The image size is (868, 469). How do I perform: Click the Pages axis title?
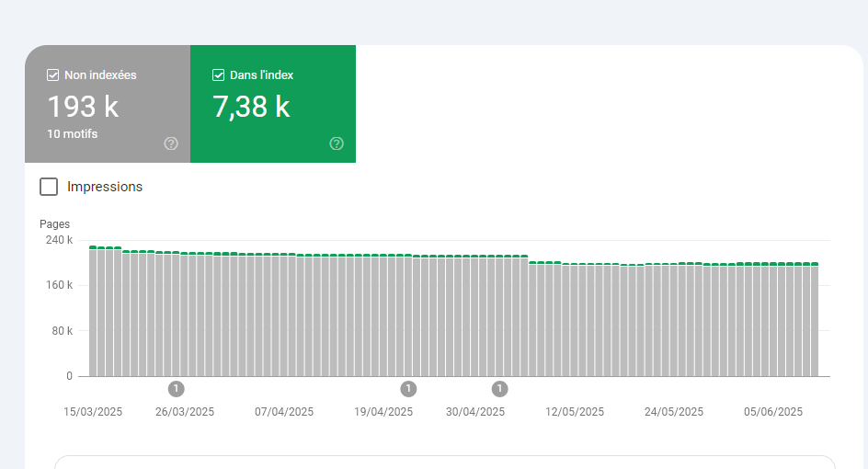55,224
